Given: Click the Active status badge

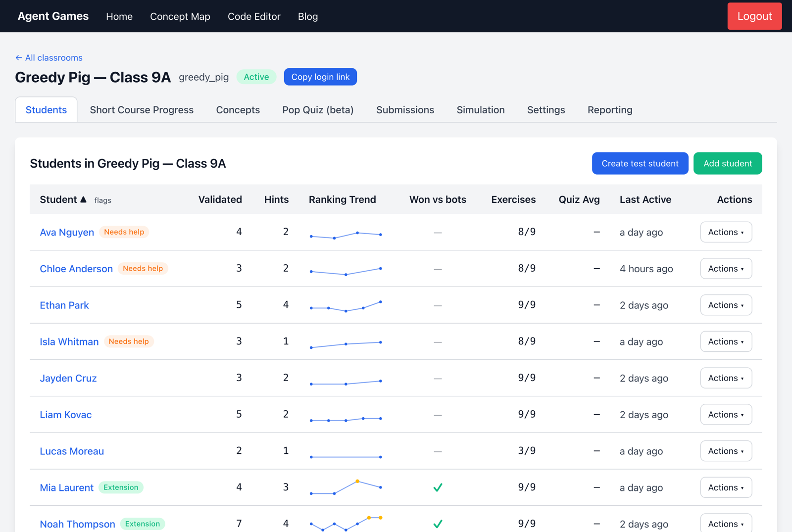Looking at the screenshot, I should 256,77.
